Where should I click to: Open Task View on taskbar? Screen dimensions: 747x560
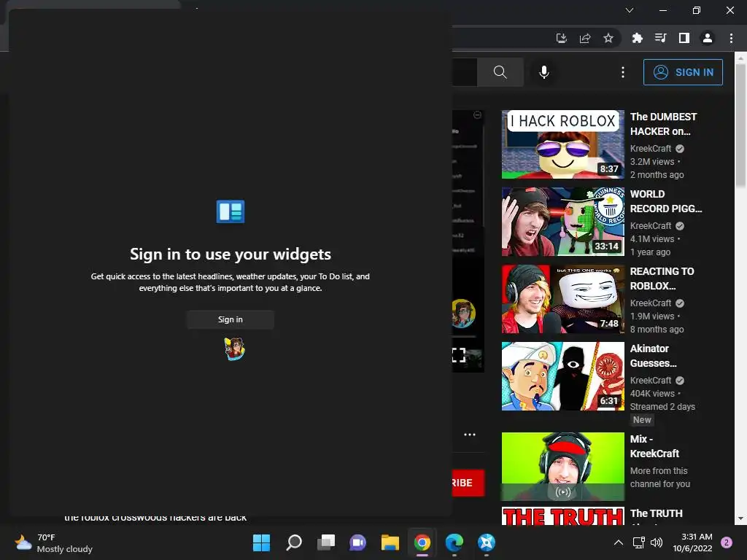[326, 542]
